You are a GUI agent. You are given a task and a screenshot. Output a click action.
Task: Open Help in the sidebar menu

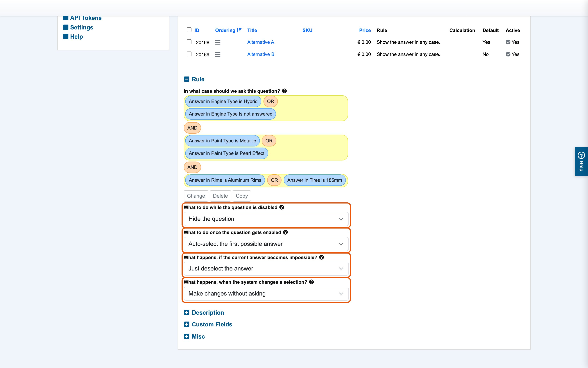click(x=77, y=36)
